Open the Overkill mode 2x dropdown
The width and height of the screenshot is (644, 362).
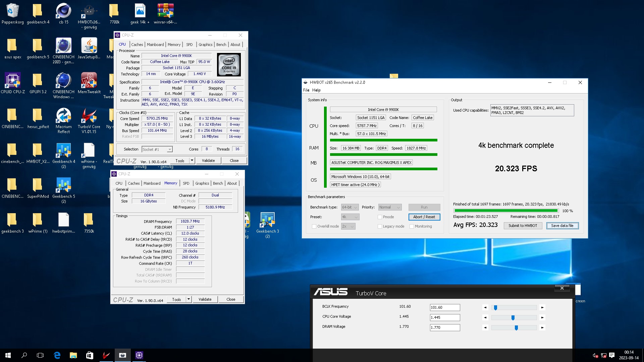pos(348,226)
